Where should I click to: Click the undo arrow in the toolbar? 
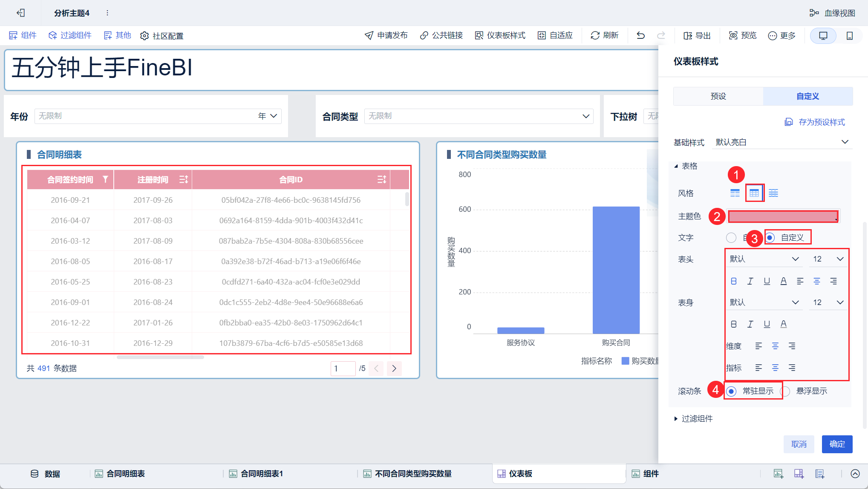pyautogui.click(x=640, y=35)
